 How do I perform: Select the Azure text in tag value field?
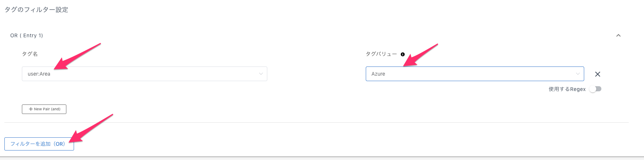click(x=378, y=74)
